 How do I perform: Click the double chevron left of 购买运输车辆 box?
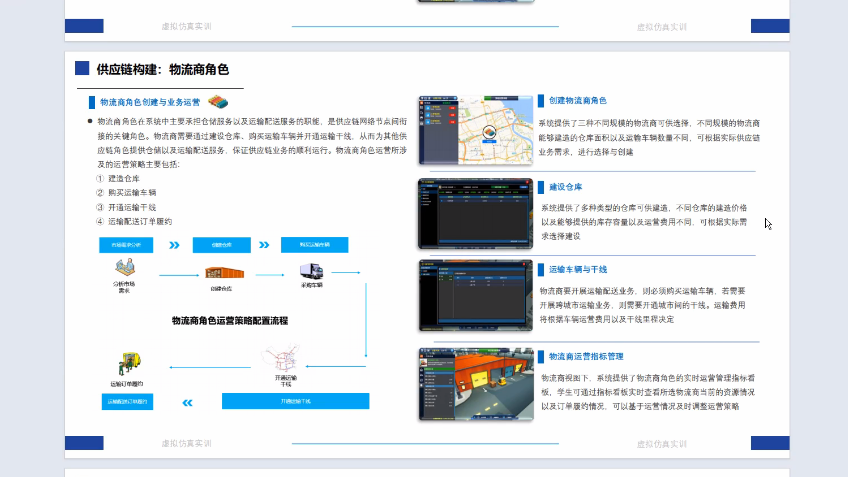pyautogui.click(x=264, y=244)
